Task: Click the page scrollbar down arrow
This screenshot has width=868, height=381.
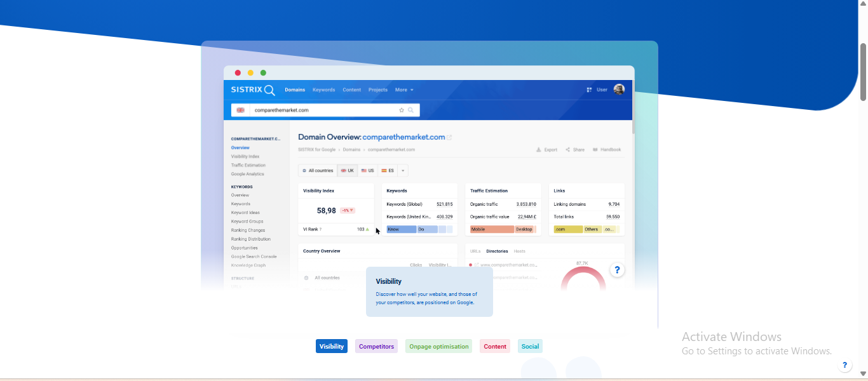Action: click(864, 374)
